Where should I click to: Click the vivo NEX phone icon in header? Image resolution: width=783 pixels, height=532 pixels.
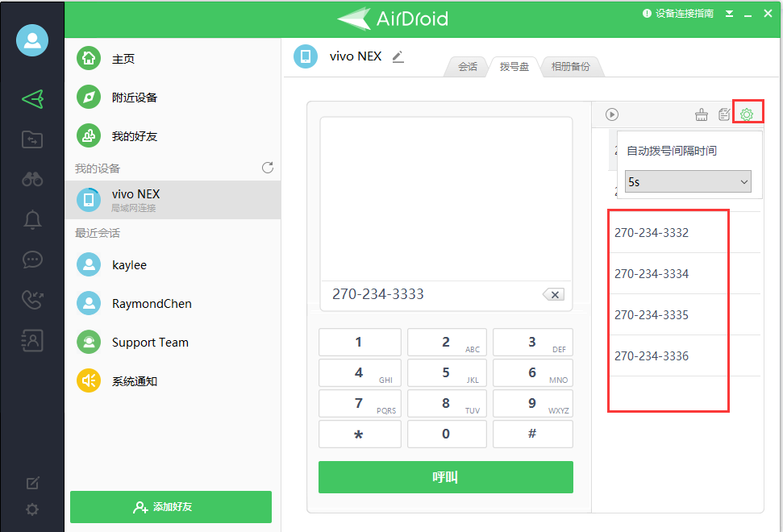(306, 56)
